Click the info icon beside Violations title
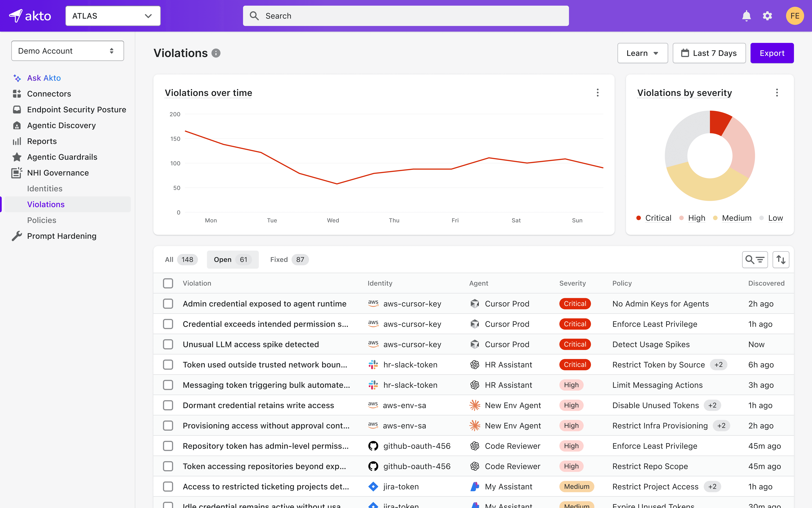This screenshot has height=508, width=812. coord(216,53)
